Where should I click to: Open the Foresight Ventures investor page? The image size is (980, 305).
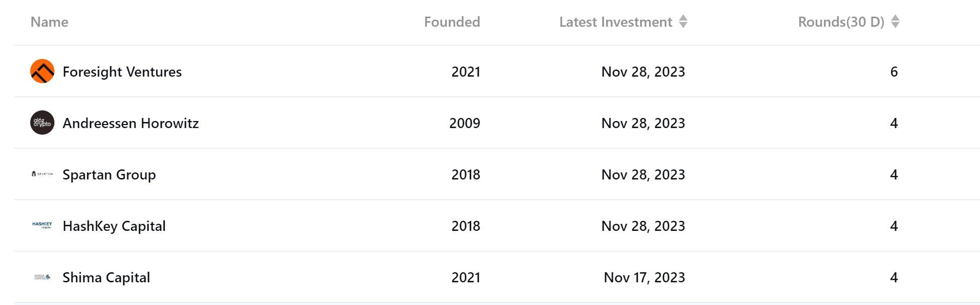coord(122,72)
